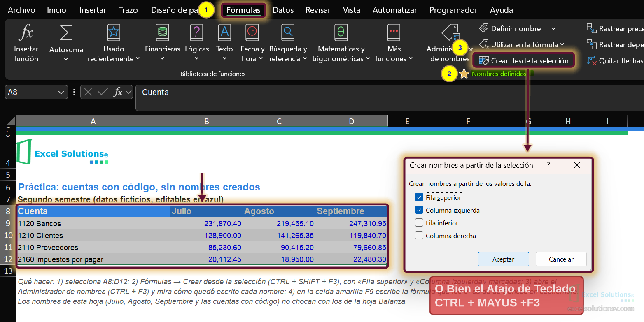Screen dimensions: 644x322
Task: Click the Aceptar button in dialog
Action: click(x=503, y=259)
